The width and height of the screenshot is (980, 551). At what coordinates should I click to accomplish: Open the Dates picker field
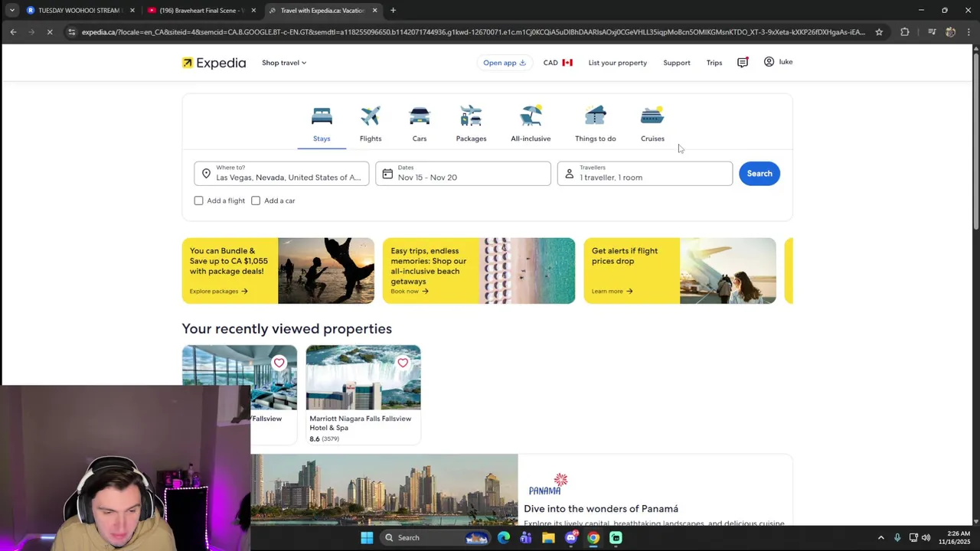click(x=462, y=174)
